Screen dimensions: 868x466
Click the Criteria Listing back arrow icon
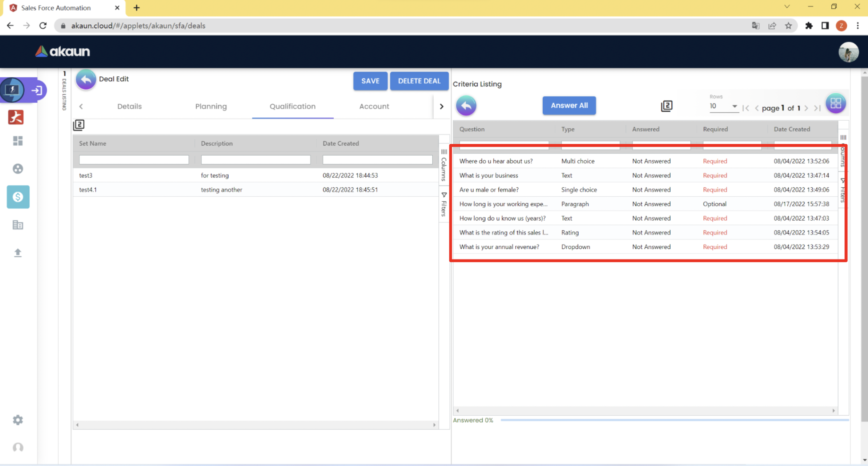[466, 106]
